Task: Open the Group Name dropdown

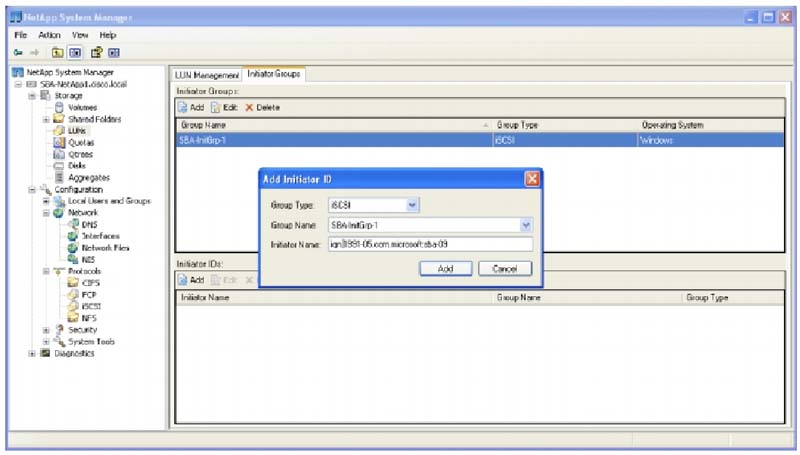Action: 526,225
